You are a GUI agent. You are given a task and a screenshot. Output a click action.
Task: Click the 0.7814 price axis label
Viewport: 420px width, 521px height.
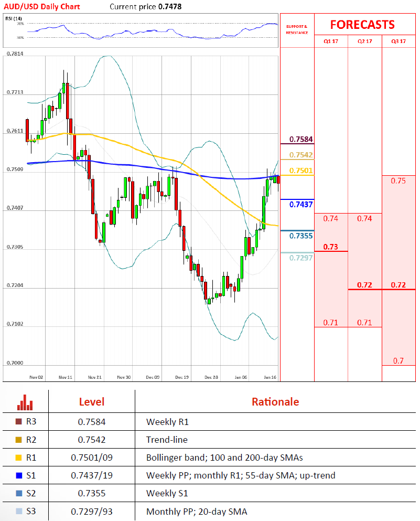pos(15,54)
